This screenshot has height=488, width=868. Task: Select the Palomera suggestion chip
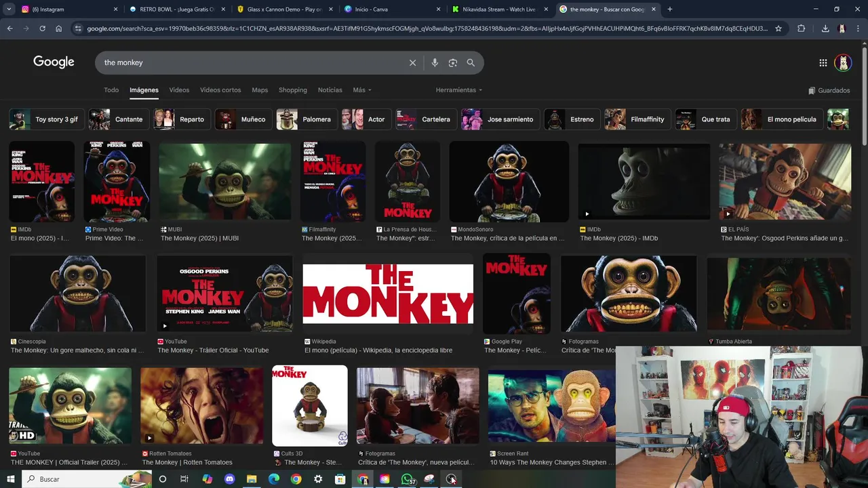(x=307, y=119)
